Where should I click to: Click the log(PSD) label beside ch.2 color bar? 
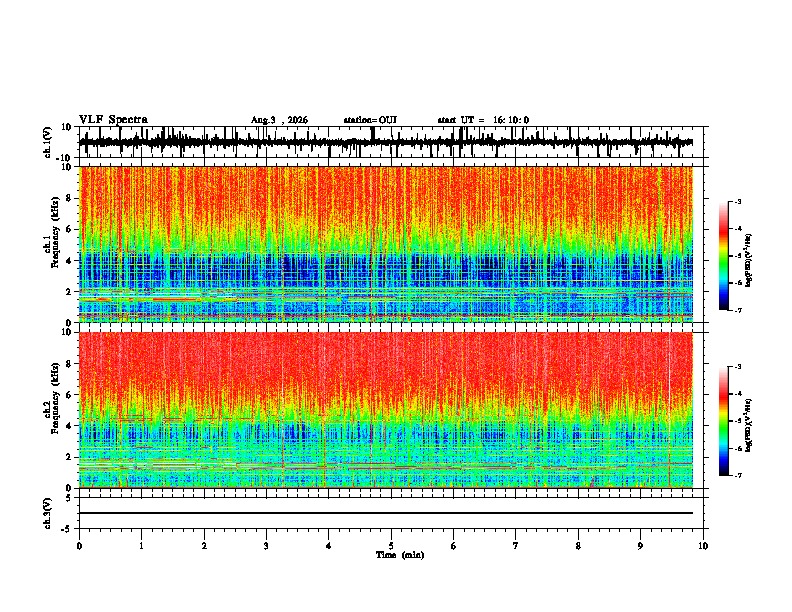[x=748, y=426]
